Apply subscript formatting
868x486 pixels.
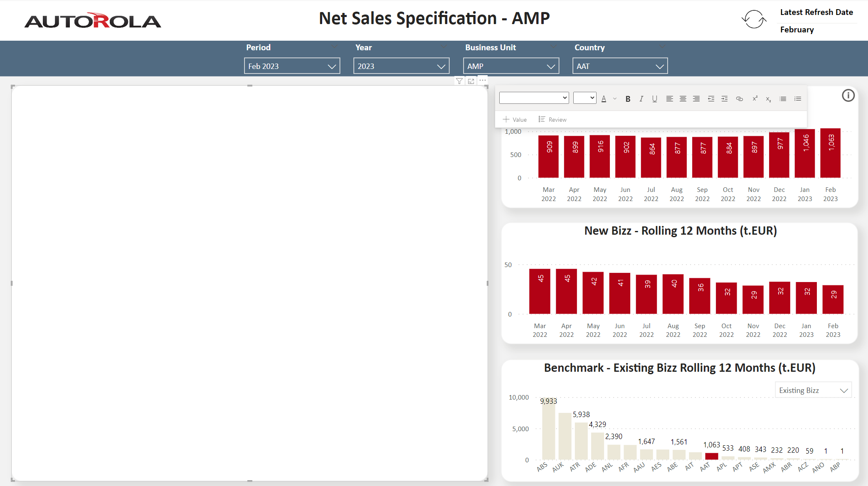coord(768,99)
